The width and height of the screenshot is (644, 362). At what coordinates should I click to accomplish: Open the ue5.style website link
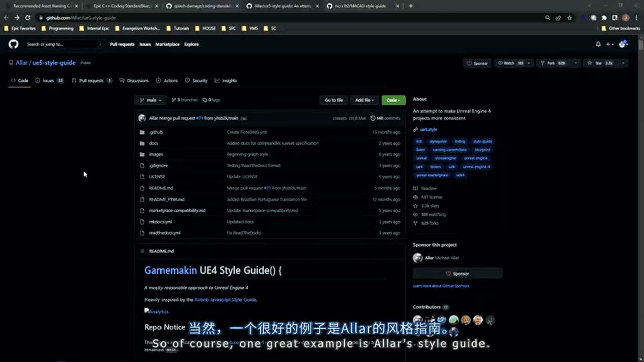click(429, 130)
